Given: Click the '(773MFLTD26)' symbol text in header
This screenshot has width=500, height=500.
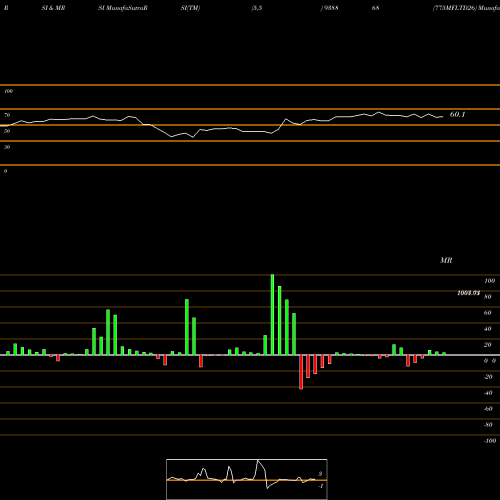Looking at the screenshot, I should pos(455,8).
